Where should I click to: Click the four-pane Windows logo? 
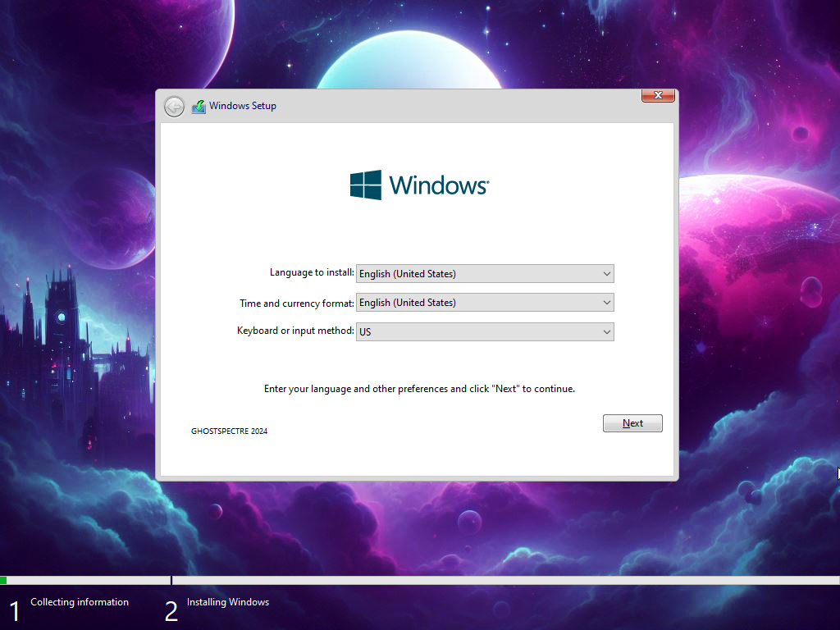click(366, 185)
